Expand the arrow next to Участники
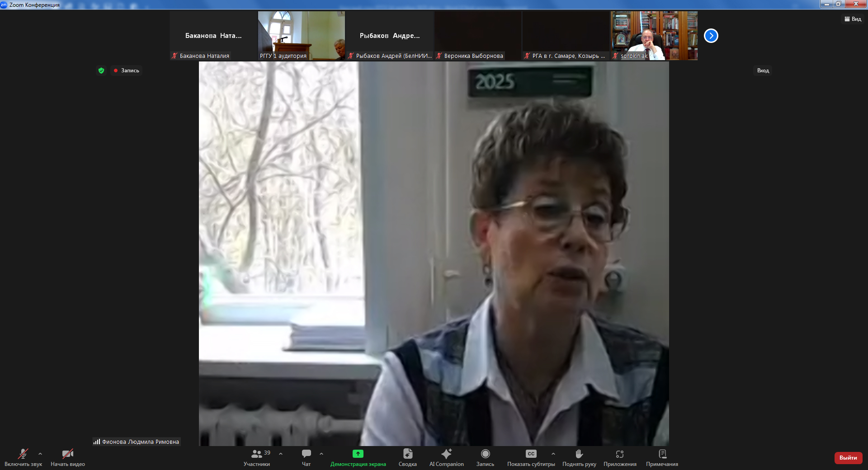The width and height of the screenshot is (868, 470). coord(281,454)
